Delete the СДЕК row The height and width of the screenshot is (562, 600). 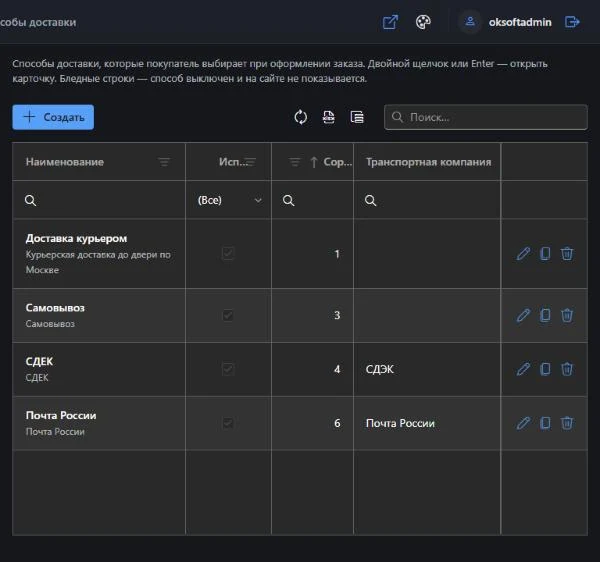coord(567,369)
